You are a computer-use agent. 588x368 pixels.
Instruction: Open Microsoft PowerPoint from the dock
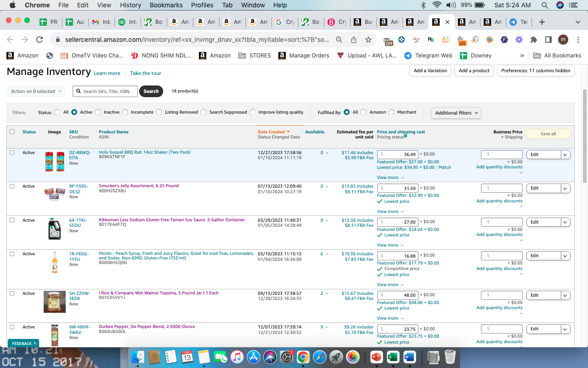(376, 356)
